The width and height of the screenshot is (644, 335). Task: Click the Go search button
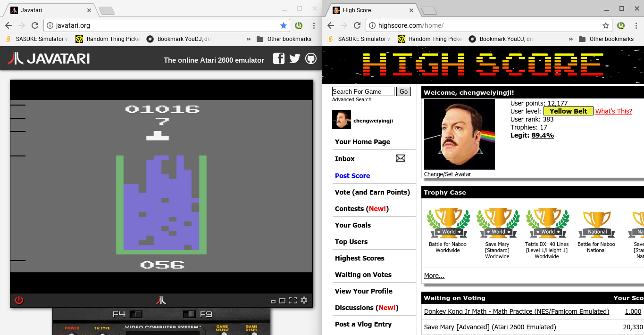pyautogui.click(x=403, y=91)
